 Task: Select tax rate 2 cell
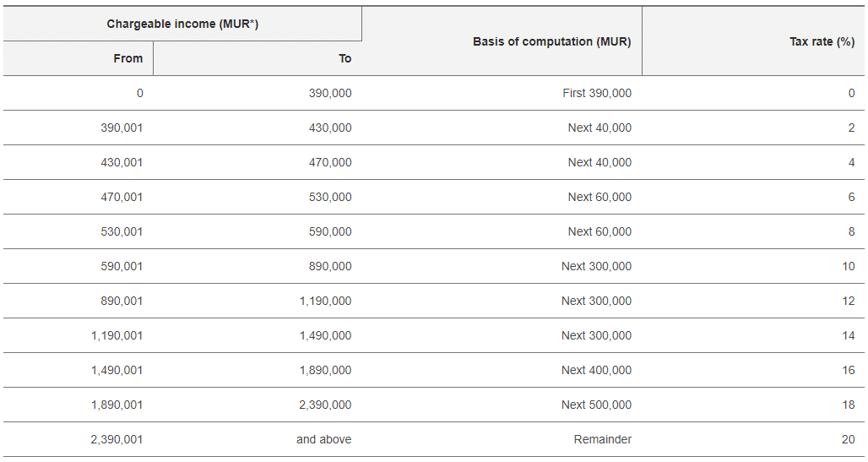click(753, 128)
